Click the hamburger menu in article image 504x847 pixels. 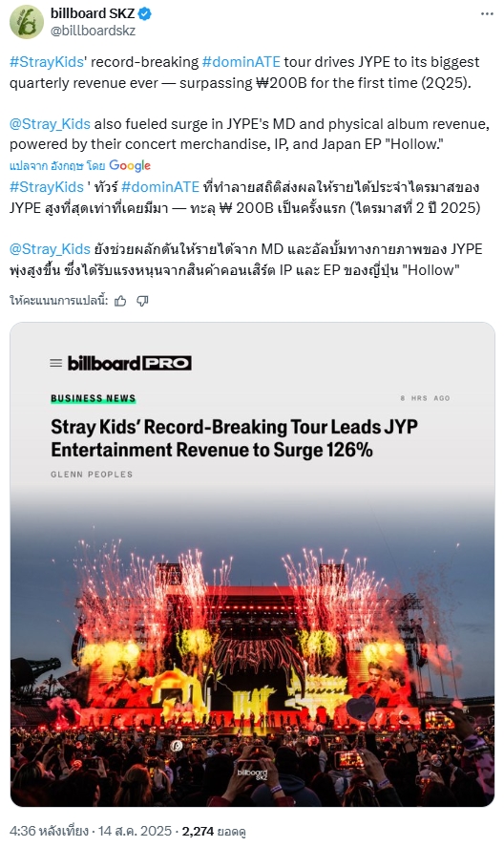pos(55,363)
